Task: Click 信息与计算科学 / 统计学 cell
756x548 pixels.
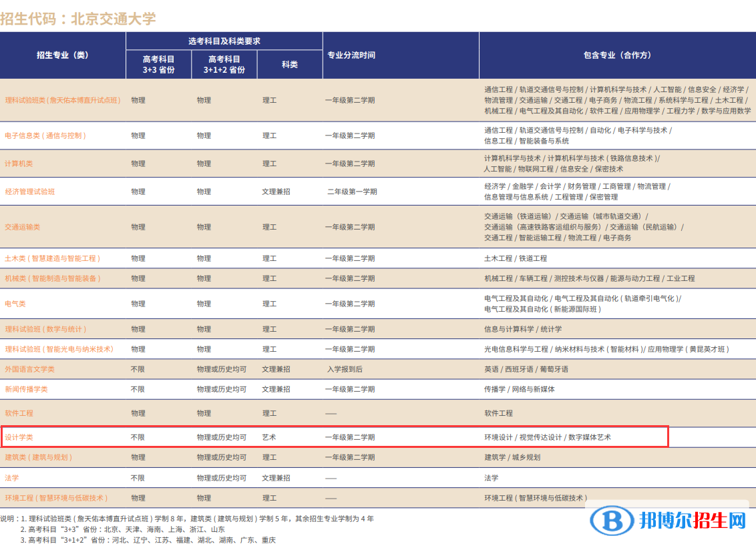Action: 523,329
